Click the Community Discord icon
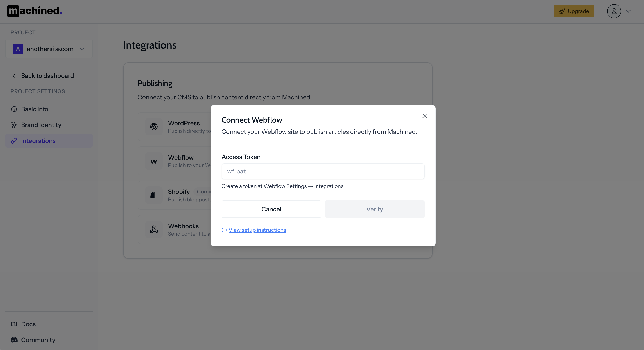This screenshot has width=644, height=350. pyautogui.click(x=14, y=340)
